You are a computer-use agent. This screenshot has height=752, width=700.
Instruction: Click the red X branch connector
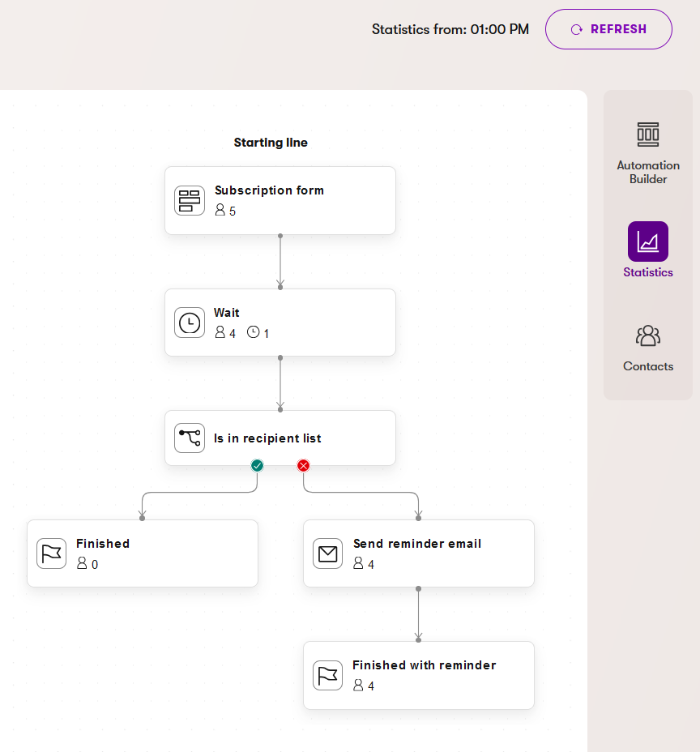tap(303, 465)
